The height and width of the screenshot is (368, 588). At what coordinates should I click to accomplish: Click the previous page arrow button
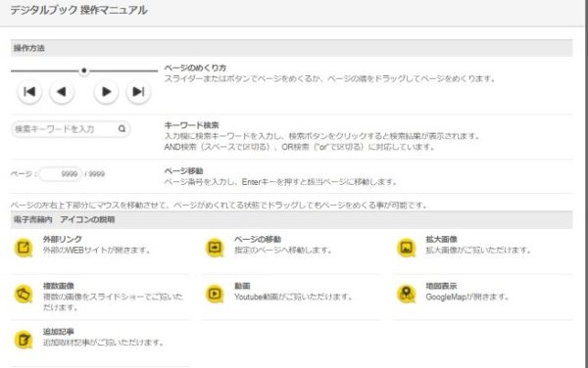point(62,92)
